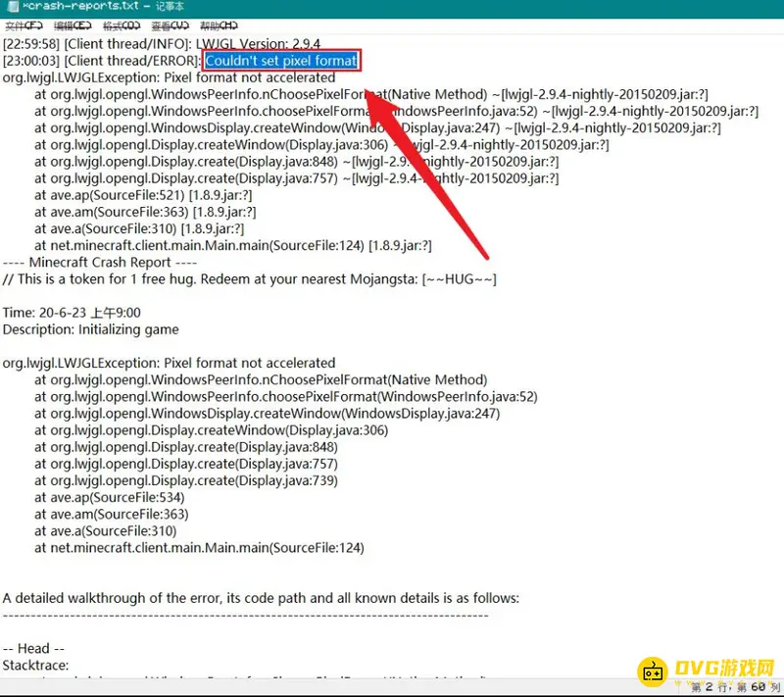Click the "Time: 20-6-23" line
Image resolution: width=784 pixels, height=697 pixels.
(x=72, y=313)
